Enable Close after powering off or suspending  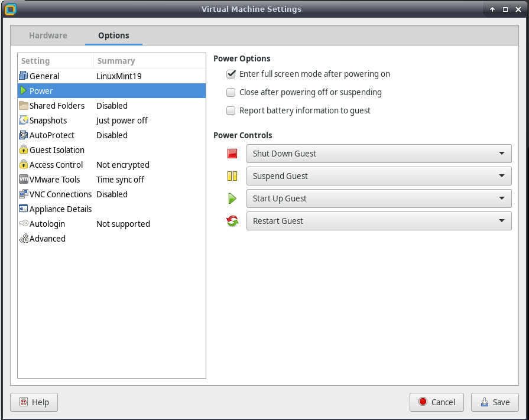pos(231,93)
